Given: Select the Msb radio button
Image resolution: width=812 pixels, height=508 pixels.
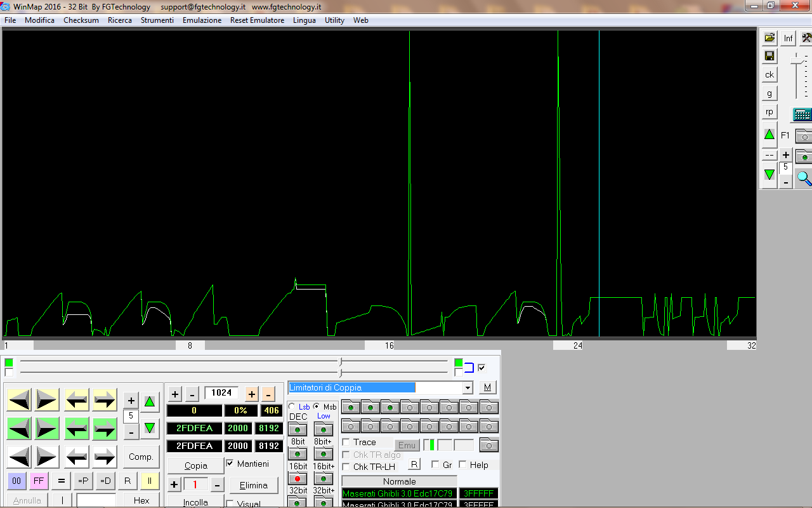Looking at the screenshot, I should point(317,406).
